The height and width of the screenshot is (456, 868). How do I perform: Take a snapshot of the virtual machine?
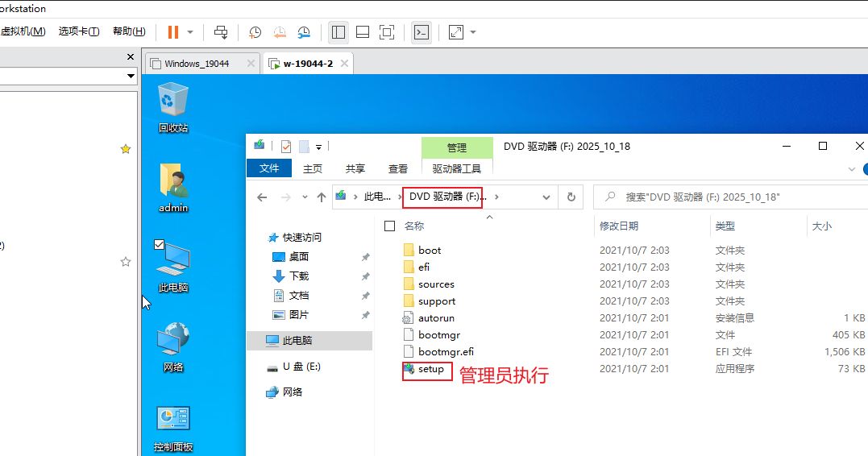tap(255, 32)
